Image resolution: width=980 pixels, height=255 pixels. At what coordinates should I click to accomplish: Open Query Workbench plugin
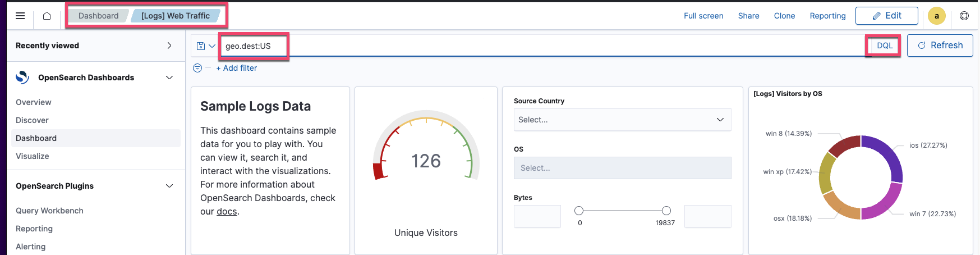tap(49, 211)
